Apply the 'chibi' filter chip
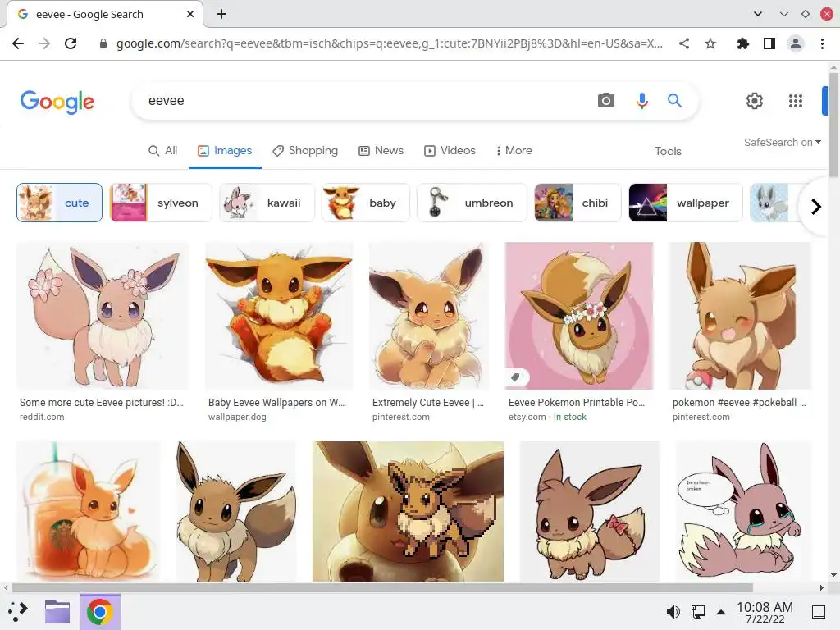The image size is (840, 630). tap(577, 203)
